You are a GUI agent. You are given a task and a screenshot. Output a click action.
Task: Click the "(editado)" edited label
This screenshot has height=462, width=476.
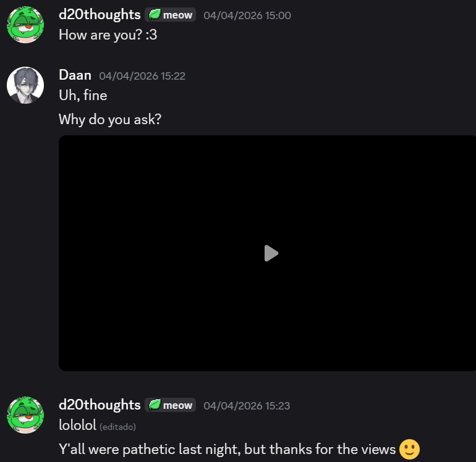tap(117, 426)
